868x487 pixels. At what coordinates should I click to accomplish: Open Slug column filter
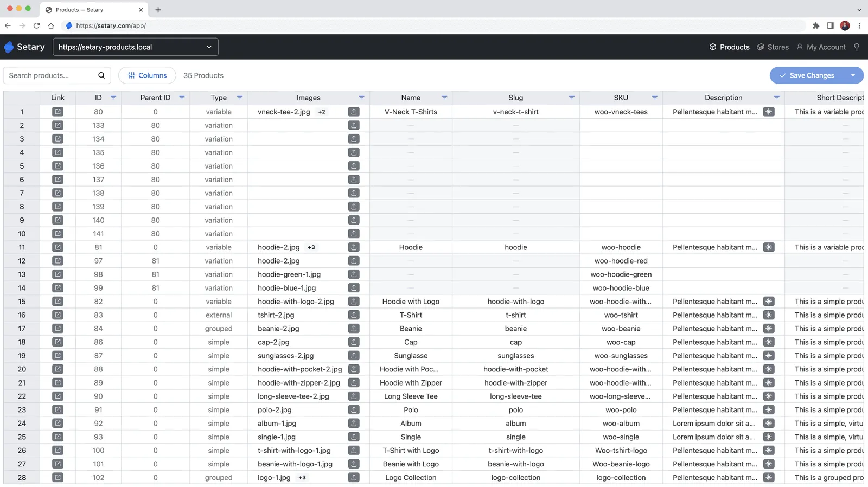point(571,98)
